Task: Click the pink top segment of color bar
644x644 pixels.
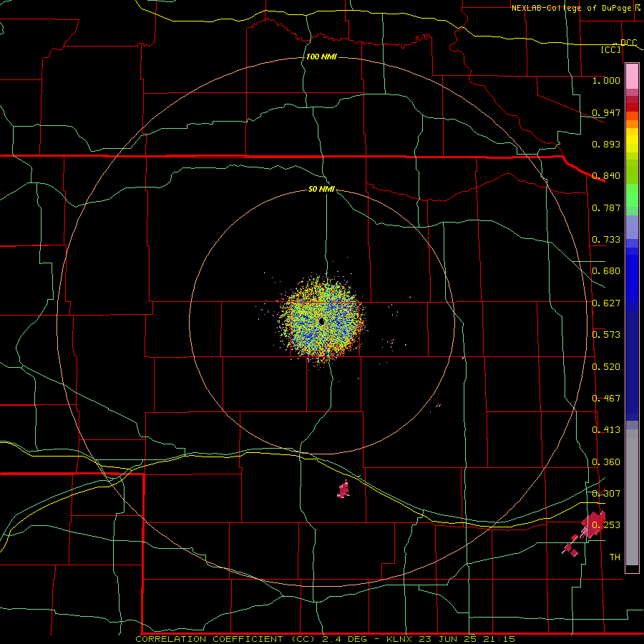Action: (x=632, y=77)
